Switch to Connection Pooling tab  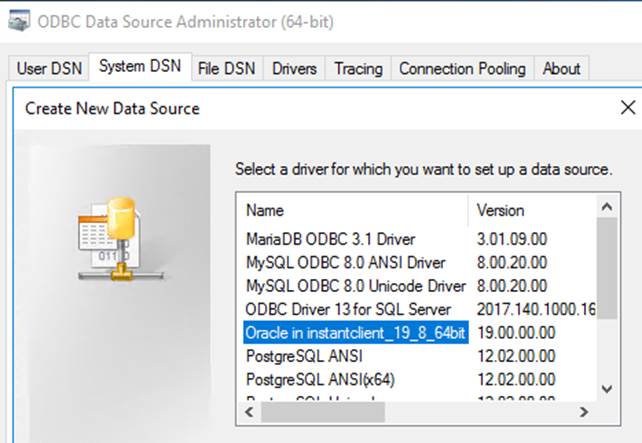(x=462, y=68)
